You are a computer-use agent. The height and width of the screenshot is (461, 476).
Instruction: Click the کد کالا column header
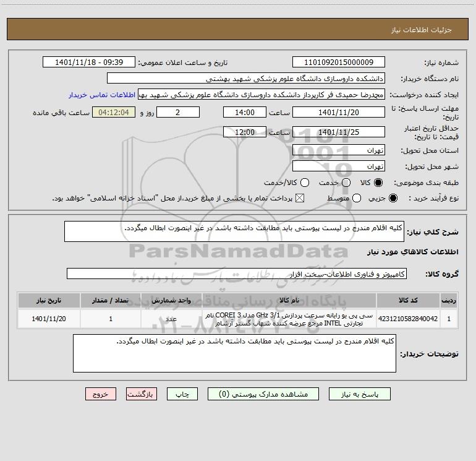click(x=408, y=300)
